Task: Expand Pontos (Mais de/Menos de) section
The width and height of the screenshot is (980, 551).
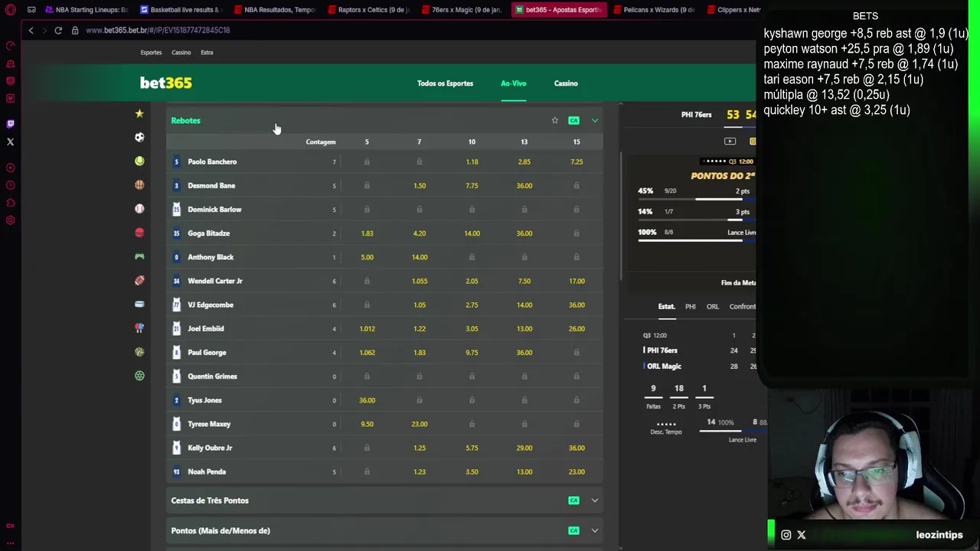Action: pyautogui.click(x=595, y=530)
